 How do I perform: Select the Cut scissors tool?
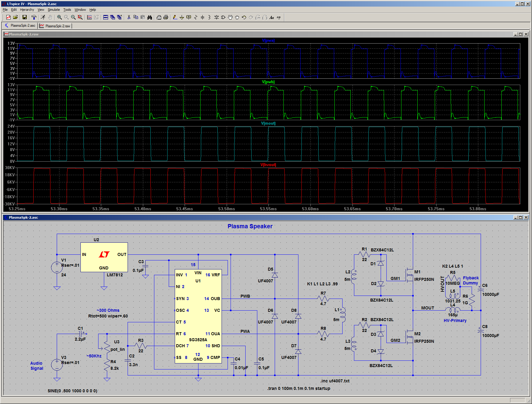tap(129, 17)
